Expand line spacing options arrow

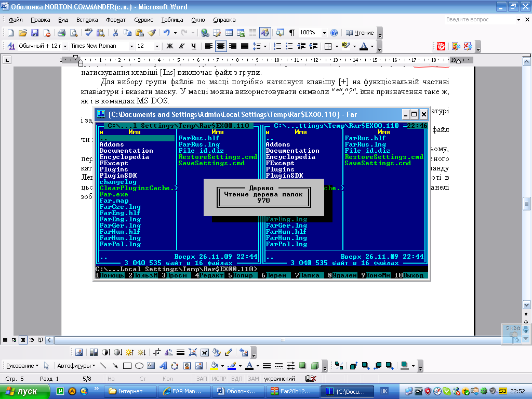coord(265,46)
